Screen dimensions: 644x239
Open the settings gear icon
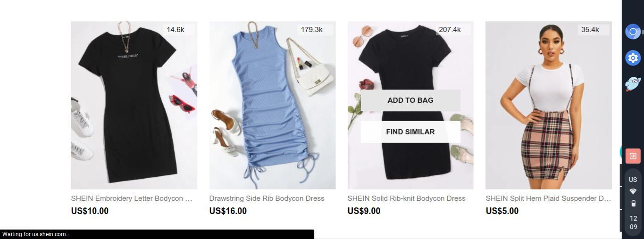point(633,58)
